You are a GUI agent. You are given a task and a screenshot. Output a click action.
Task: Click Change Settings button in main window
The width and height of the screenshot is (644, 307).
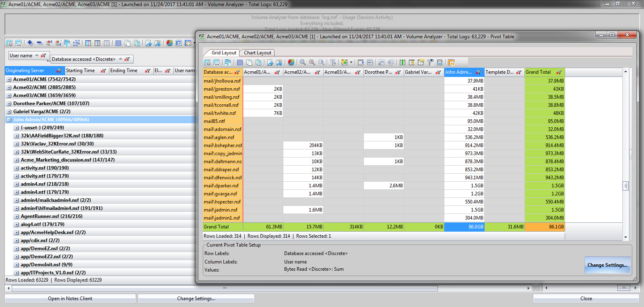coord(196,299)
